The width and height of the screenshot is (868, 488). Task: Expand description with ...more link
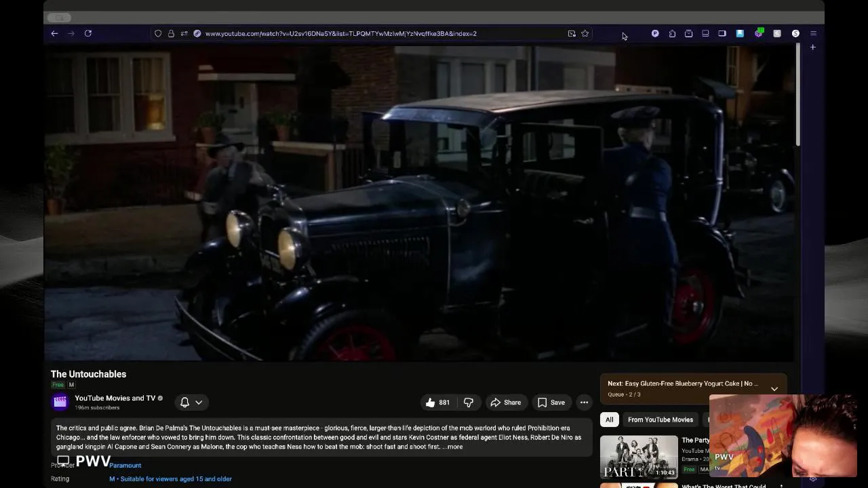point(452,447)
